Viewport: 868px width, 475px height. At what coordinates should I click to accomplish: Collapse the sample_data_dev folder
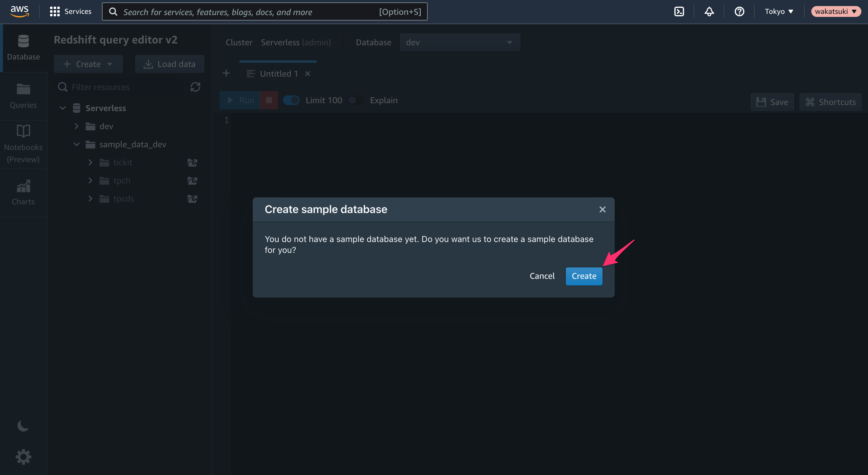(77, 144)
